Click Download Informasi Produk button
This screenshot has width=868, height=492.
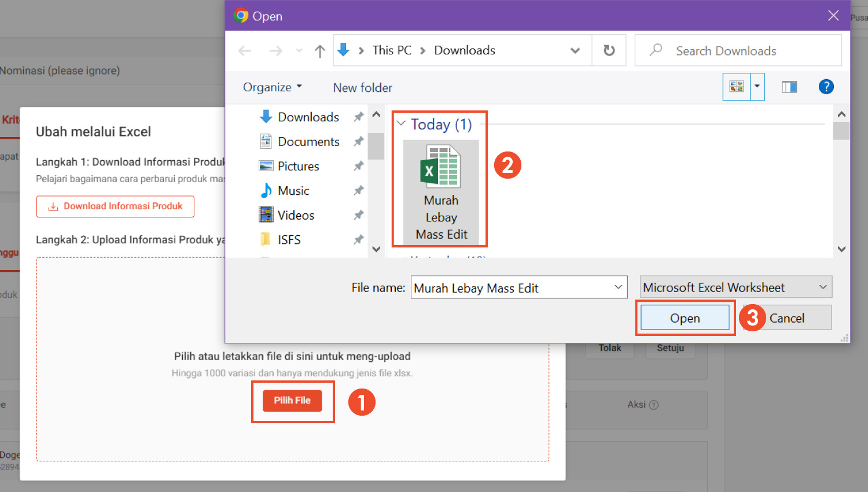click(x=115, y=206)
